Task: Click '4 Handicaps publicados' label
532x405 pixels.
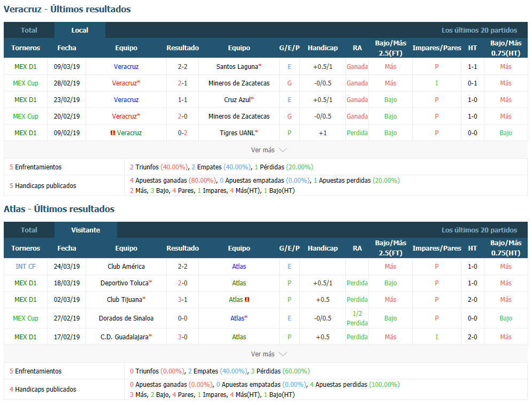Action: (x=43, y=390)
